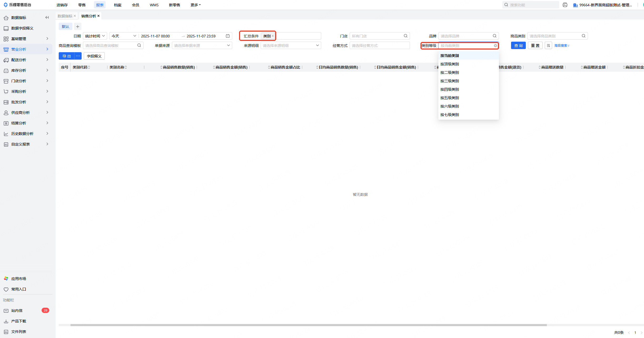This screenshot has width=644, height=338.
Task: Open the 统计时间 dropdown
Action: pos(95,36)
